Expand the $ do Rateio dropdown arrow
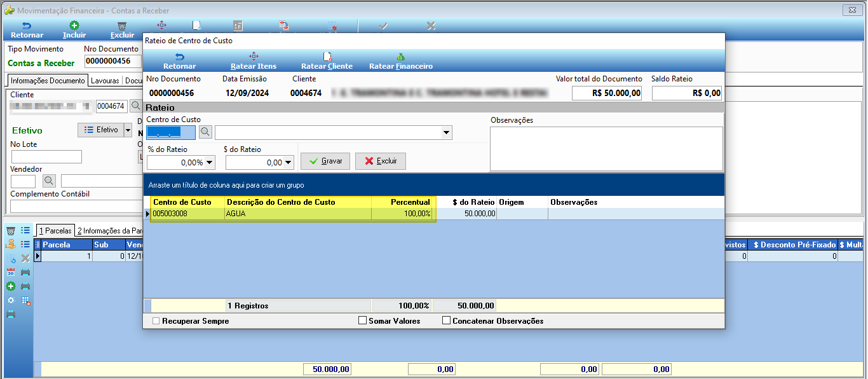Screen dimensions: 868x379 [x=288, y=163]
